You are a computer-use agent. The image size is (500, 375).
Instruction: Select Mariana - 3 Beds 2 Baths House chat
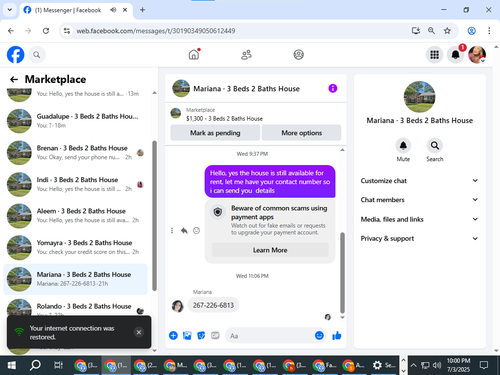click(76, 279)
